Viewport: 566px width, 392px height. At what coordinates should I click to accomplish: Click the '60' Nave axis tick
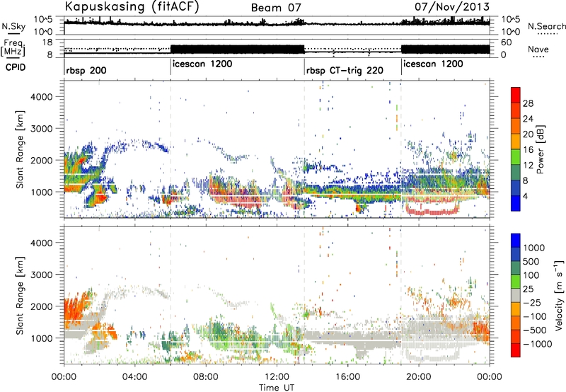pyautogui.click(x=507, y=42)
